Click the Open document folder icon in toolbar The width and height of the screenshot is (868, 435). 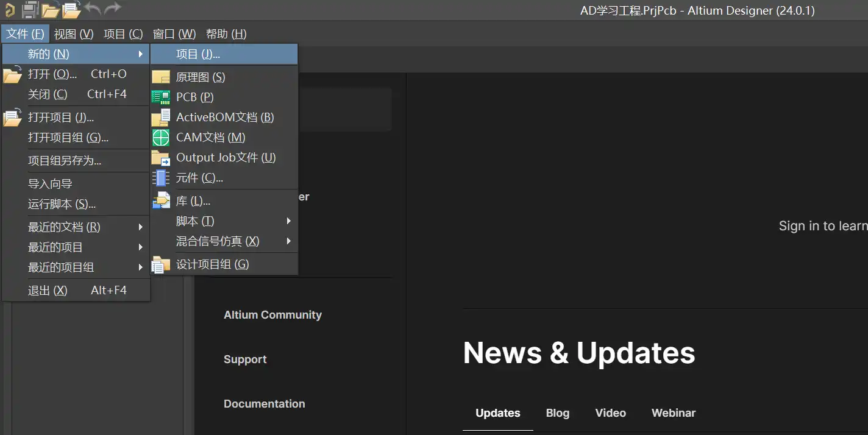[51, 9]
